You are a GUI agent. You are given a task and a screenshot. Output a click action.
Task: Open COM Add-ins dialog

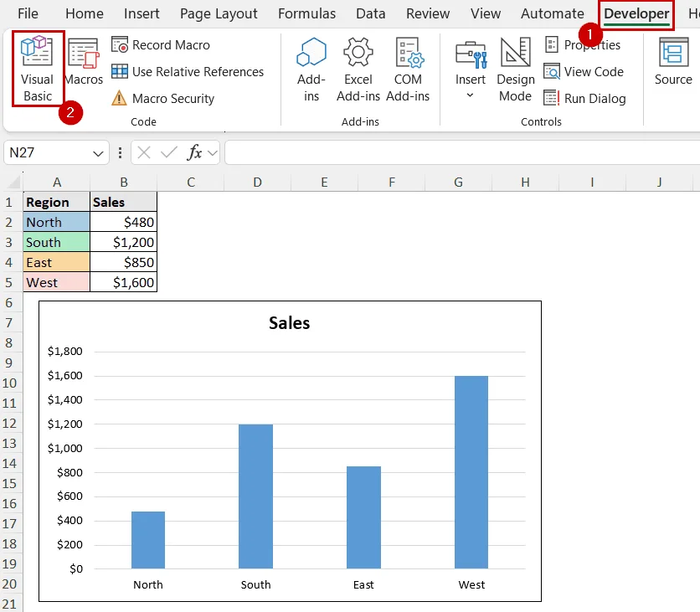click(x=408, y=69)
